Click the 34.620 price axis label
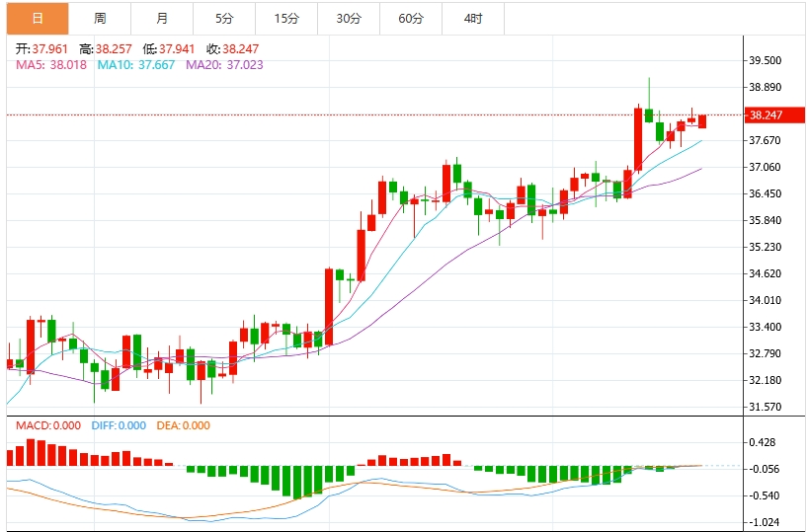This screenshot has height=532, width=807. pos(766,273)
